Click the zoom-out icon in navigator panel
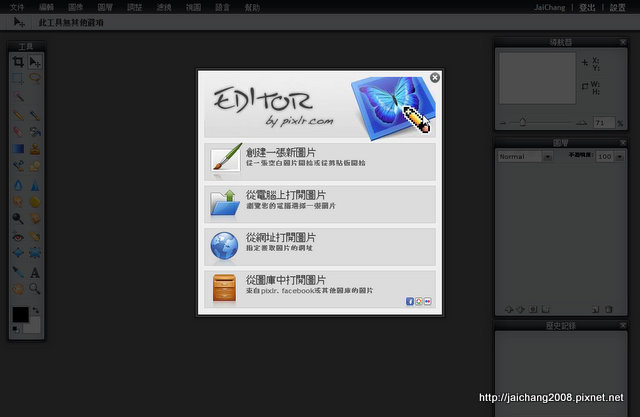The image size is (640, 417). pyautogui.click(x=503, y=122)
